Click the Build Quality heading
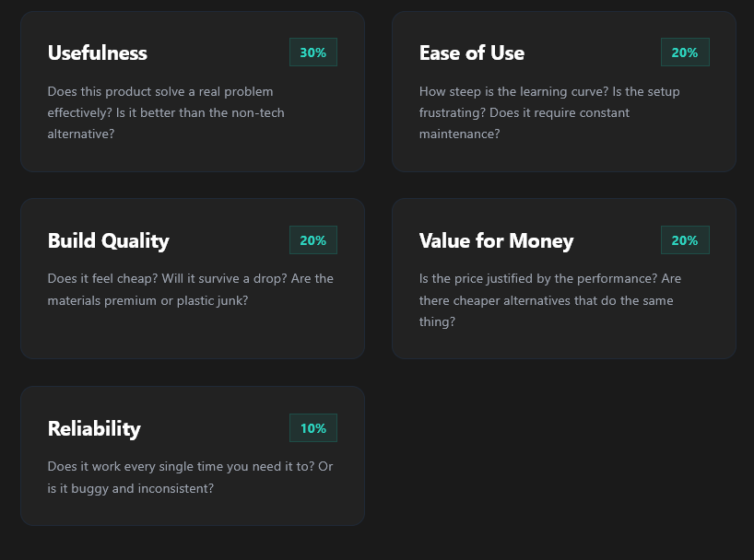Image resolution: width=754 pixels, height=560 pixels. coord(108,241)
